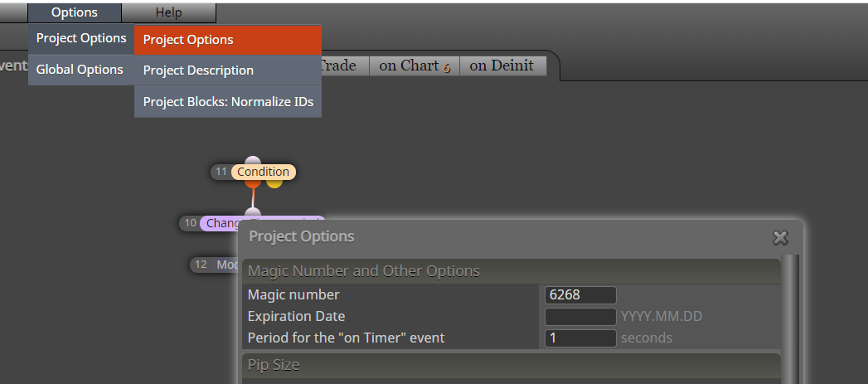Click the input connector above block 10
This screenshot has width=868, height=384.
pyautogui.click(x=252, y=213)
